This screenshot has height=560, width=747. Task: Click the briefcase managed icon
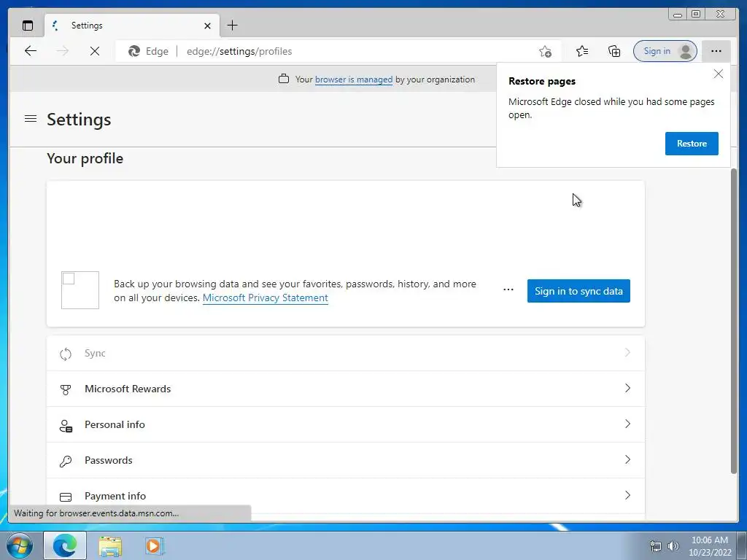click(284, 79)
